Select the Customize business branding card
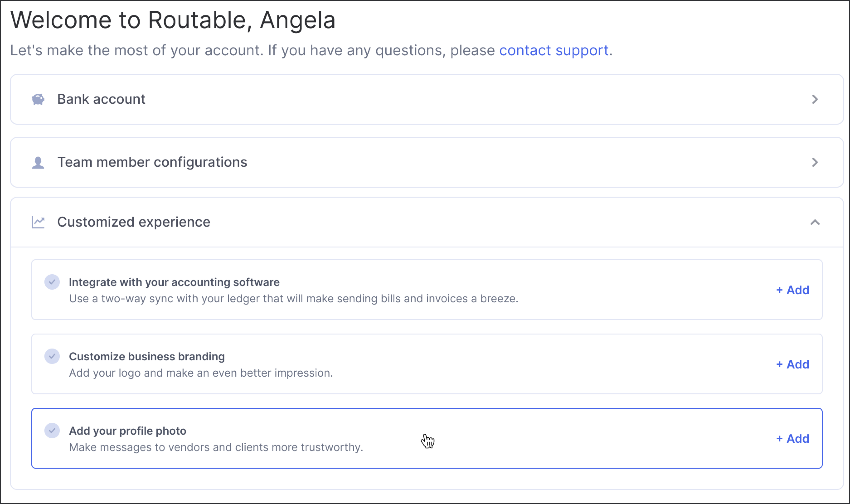Screen dimensions: 850x504 [427, 364]
